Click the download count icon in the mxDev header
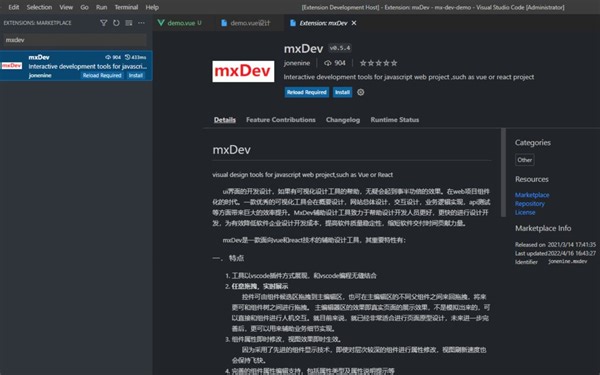Viewport: 600px width, 375px height. tap(328, 63)
